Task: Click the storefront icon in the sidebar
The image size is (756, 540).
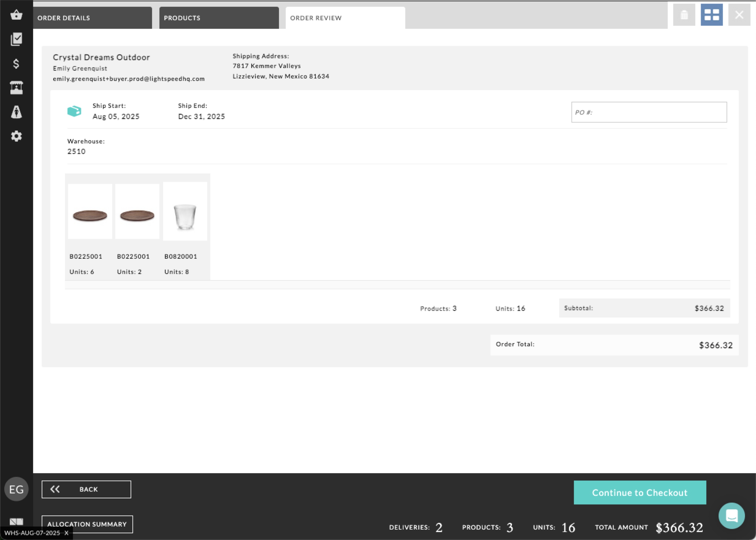Action: (x=16, y=87)
